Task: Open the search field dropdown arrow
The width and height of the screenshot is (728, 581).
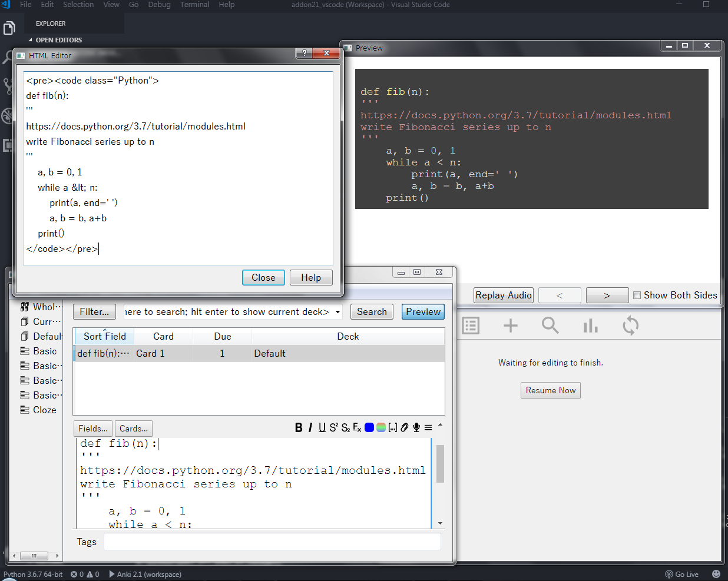Action: click(x=338, y=312)
